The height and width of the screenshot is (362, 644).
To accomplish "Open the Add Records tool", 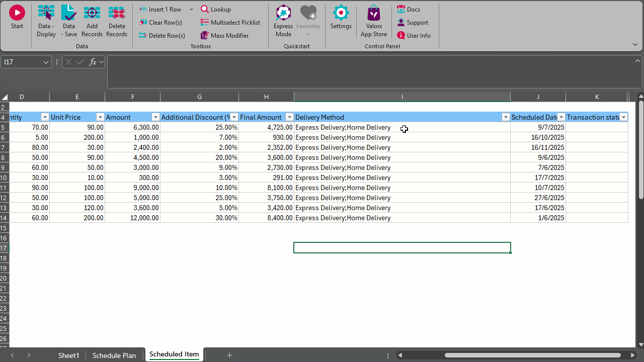I will click(x=92, y=13).
